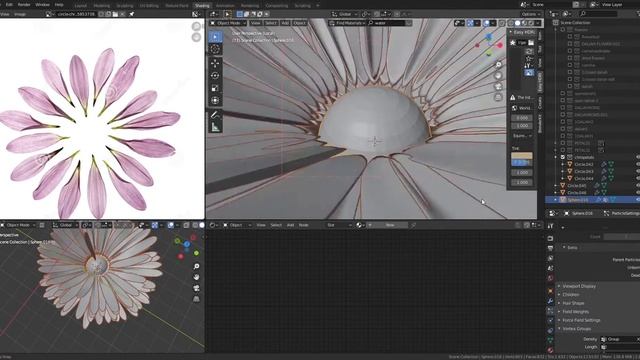This screenshot has height=360, width=640.
Task: Open the Material properties tab
Action: point(550,350)
